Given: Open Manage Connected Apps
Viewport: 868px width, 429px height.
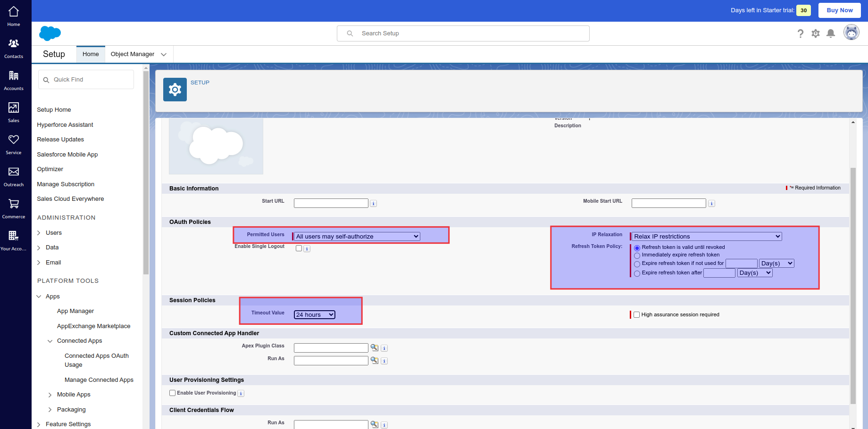Looking at the screenshot, I should point(99,380).
